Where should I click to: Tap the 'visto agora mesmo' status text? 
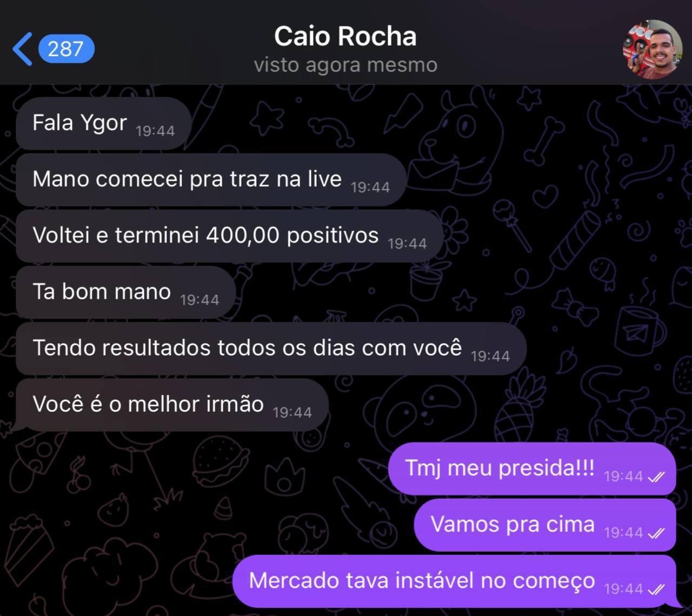coord(345,65)
